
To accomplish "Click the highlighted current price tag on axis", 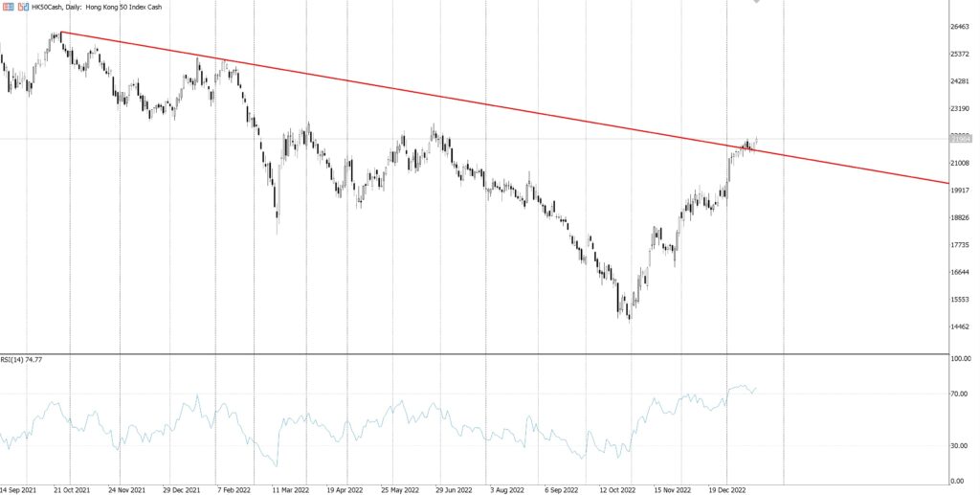I will [959, 139].
